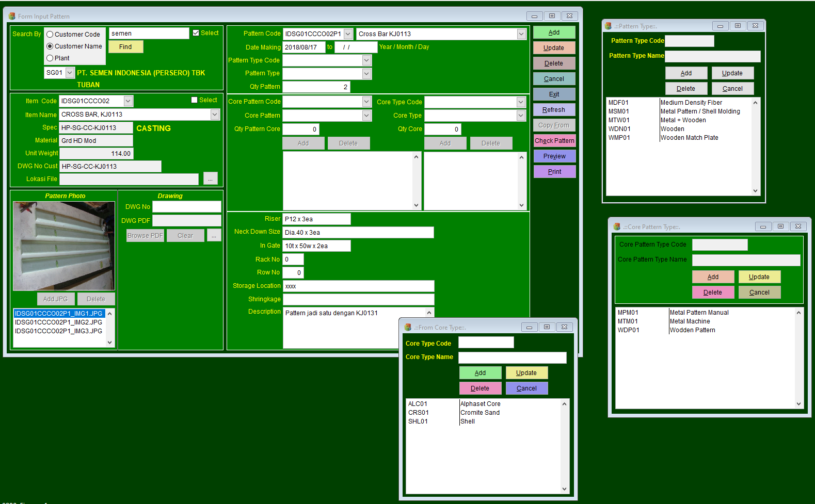Select IDSG01CCCO02P1_IMG2.JPG in the photo list
Image resolution: width=815 pixels, height=504 pixels.
(58, 322)
